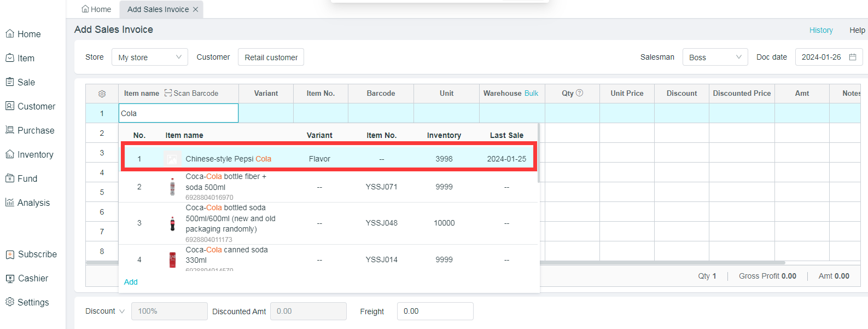Screen dimensions: 868x329
Task: Click the Freight amount input field
Action: tap(435, 311)
